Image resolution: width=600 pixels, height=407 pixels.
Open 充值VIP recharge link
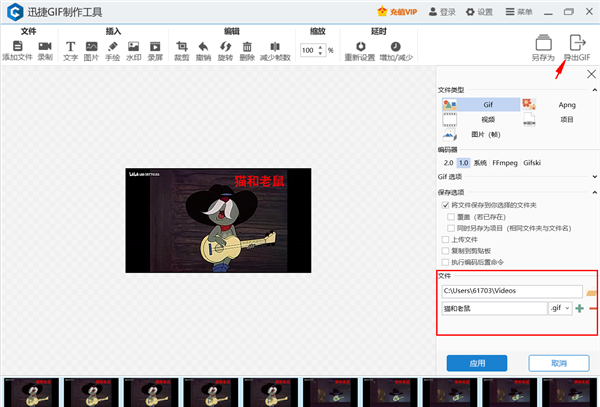(x=397, y=12)
